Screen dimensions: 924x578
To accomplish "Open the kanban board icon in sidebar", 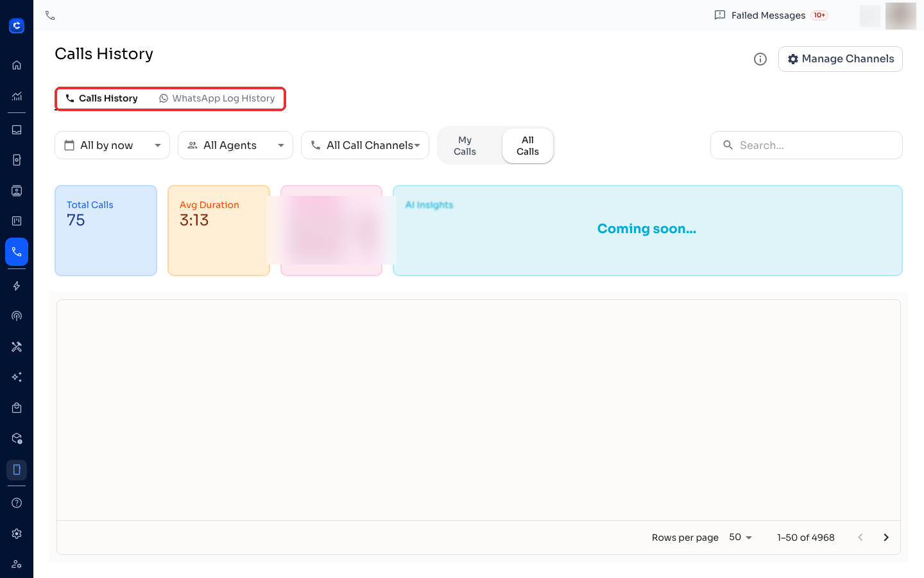I will [17, 221].
